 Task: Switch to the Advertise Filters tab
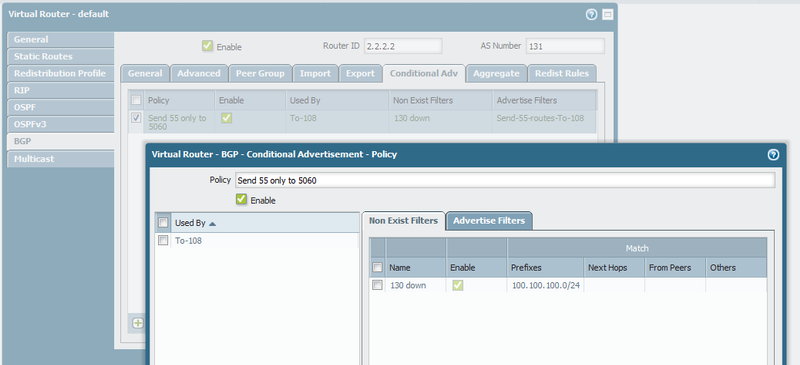(489, 221)
